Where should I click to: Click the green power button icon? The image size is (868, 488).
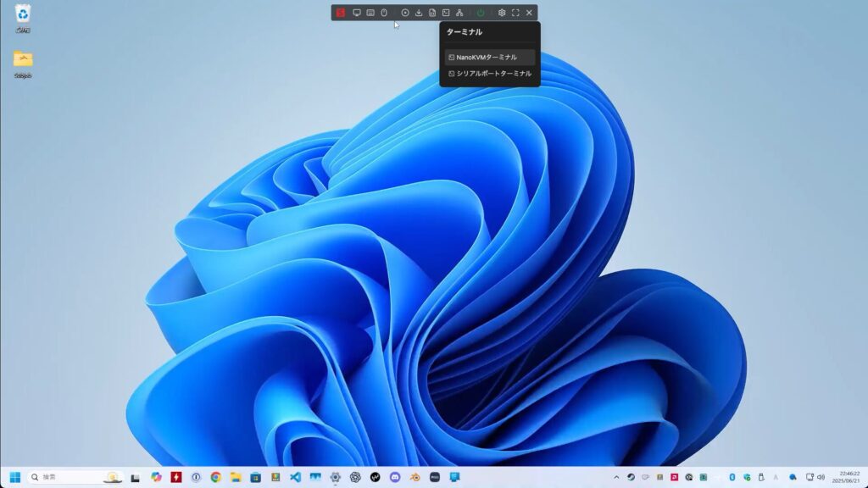481,13
